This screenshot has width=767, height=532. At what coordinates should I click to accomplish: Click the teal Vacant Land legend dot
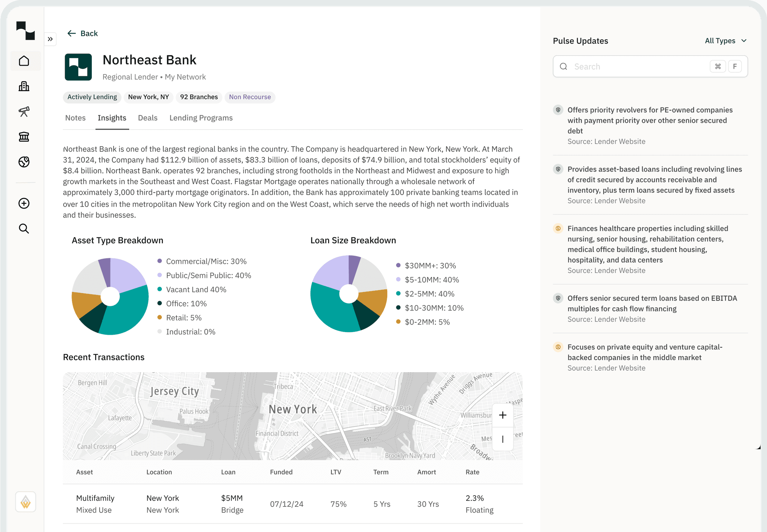160,289
